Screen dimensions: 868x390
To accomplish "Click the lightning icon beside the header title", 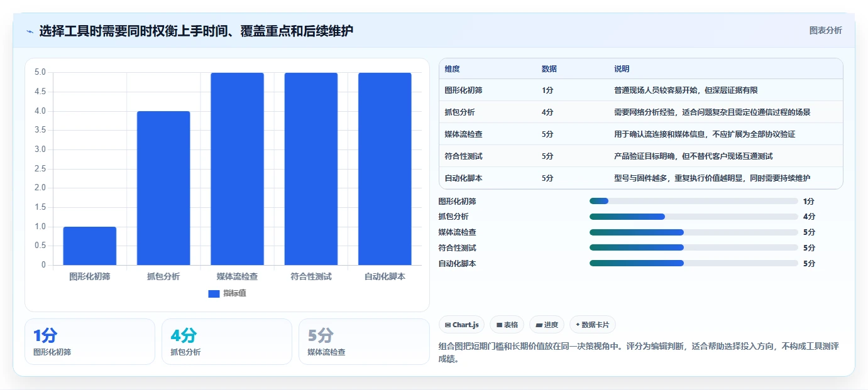I will tap(30, 31).
